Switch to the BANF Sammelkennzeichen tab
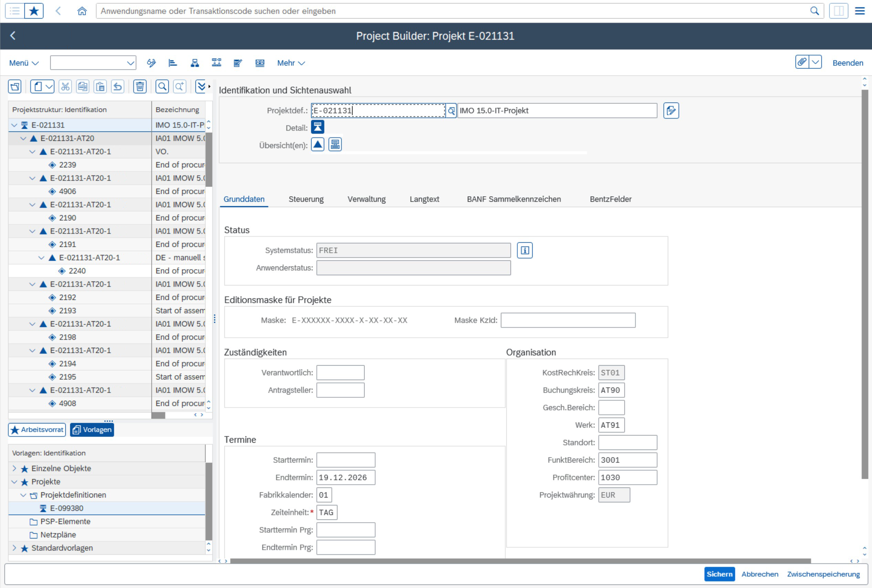Screen dimensions: 872x588 pyautogui.click(x=514, y=199)
